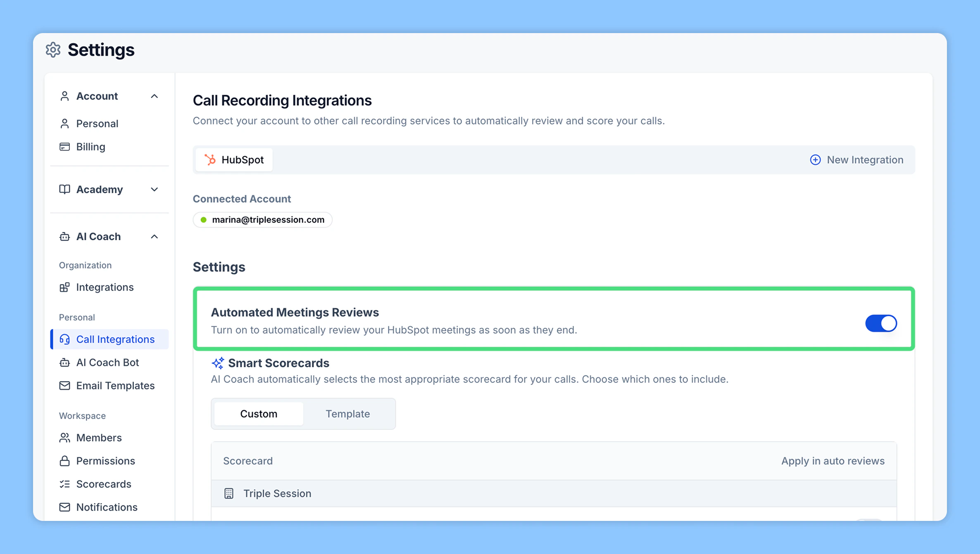This screenshot has height=554, width=980.
Task: Disable Automated Meetings Reviews toggle
Action: [881, 323]
